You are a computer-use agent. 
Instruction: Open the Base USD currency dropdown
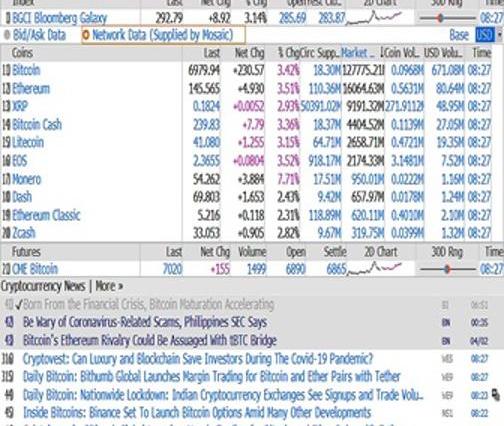485,35
